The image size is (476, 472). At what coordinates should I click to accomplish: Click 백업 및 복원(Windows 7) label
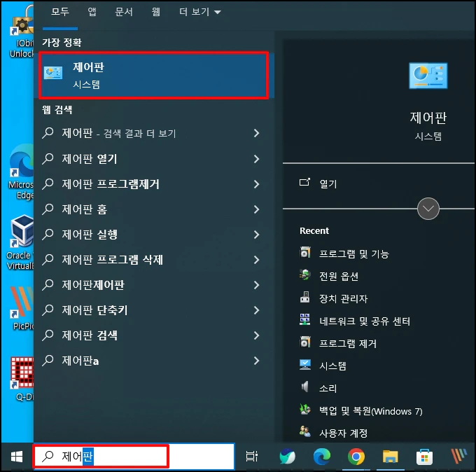click(x=371, y=411)
